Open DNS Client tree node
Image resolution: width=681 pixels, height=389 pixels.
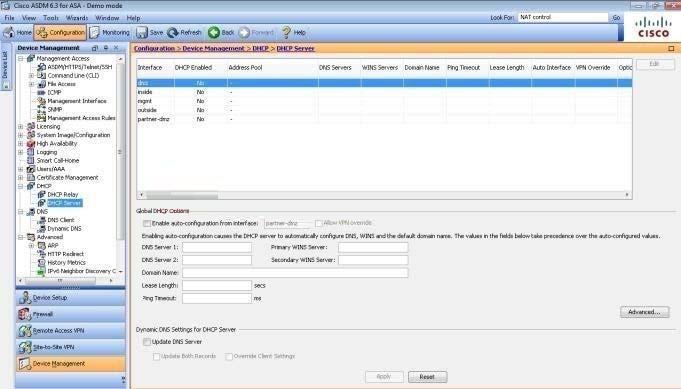[61, 220]
